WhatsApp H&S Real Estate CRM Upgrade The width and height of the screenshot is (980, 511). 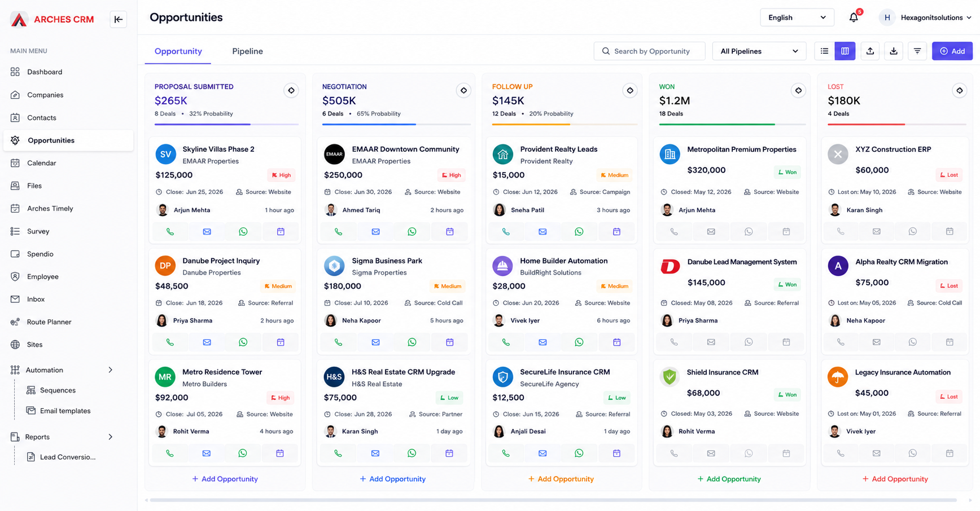(x=412, y=453)
